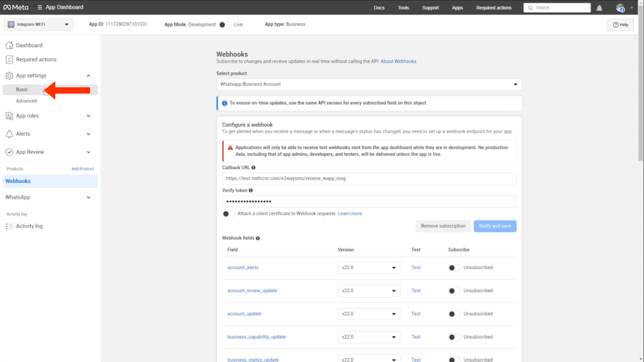The height and width of the screenshot is (362, 644).
Task: Collapse the App settings section chevron
Action: coord(88,76)
